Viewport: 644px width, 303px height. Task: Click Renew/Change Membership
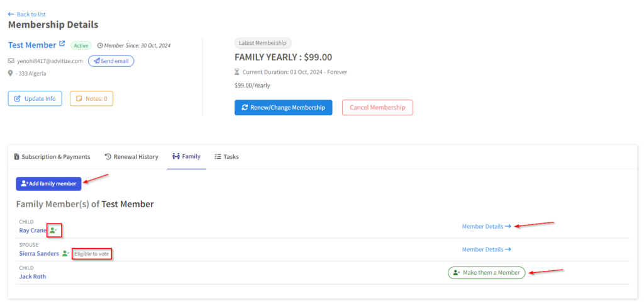tap(283, 108)
